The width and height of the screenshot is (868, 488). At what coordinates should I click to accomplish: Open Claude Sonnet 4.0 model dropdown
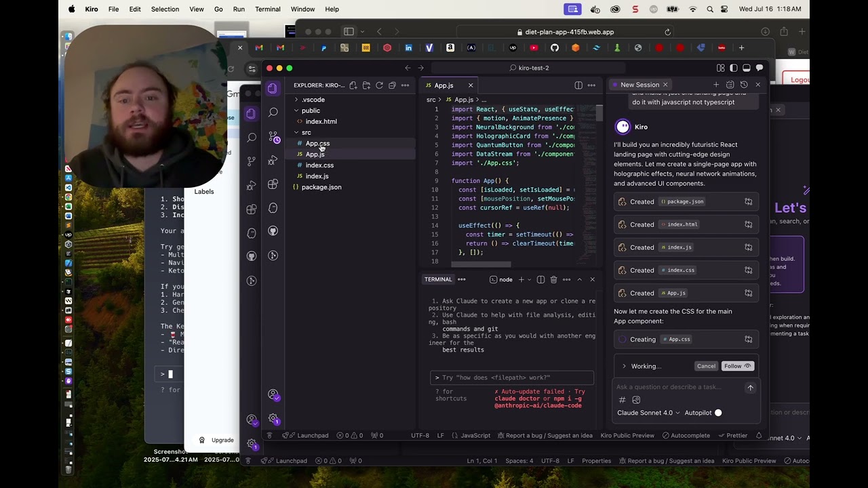648,413
